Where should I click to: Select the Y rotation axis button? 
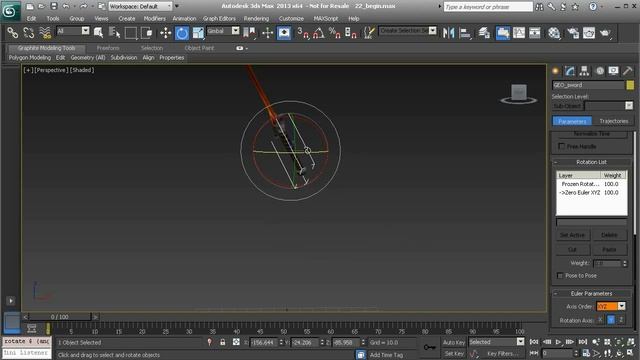point(611,320)
